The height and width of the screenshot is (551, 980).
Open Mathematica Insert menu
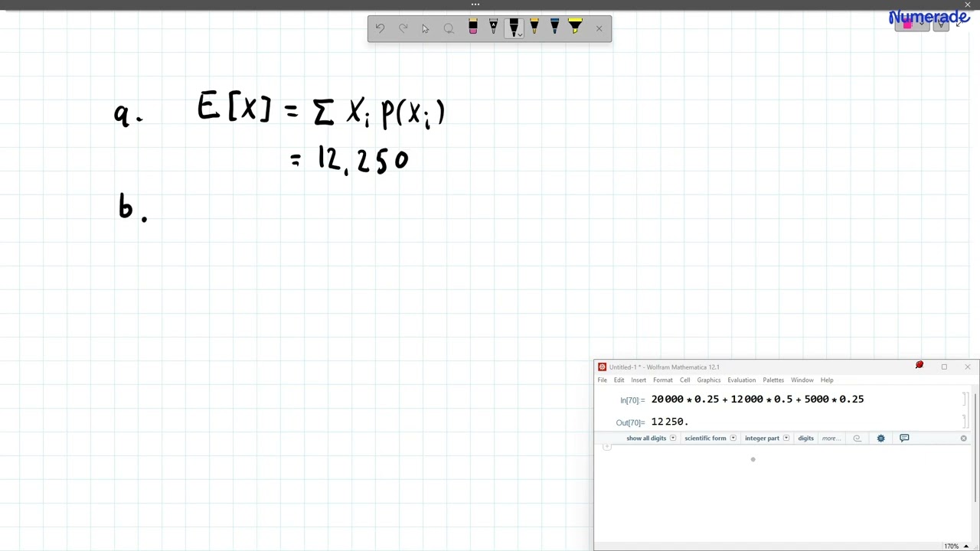(x=639, y=380)
